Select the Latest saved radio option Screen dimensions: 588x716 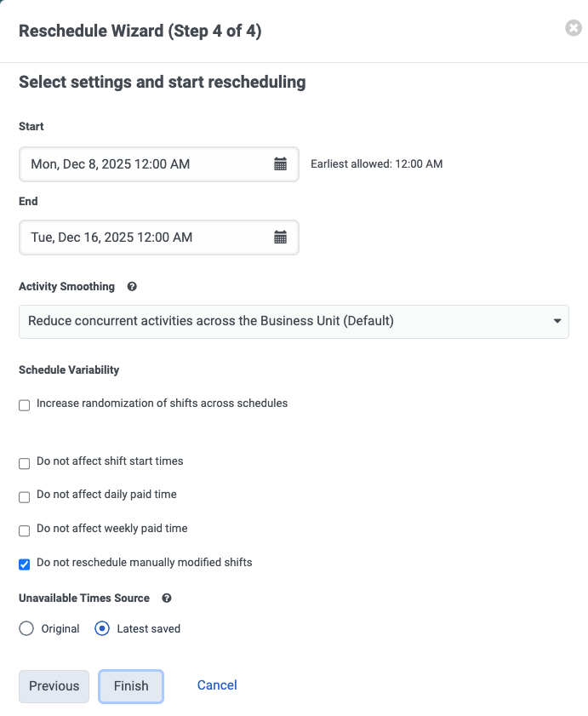tap(102, 628)
